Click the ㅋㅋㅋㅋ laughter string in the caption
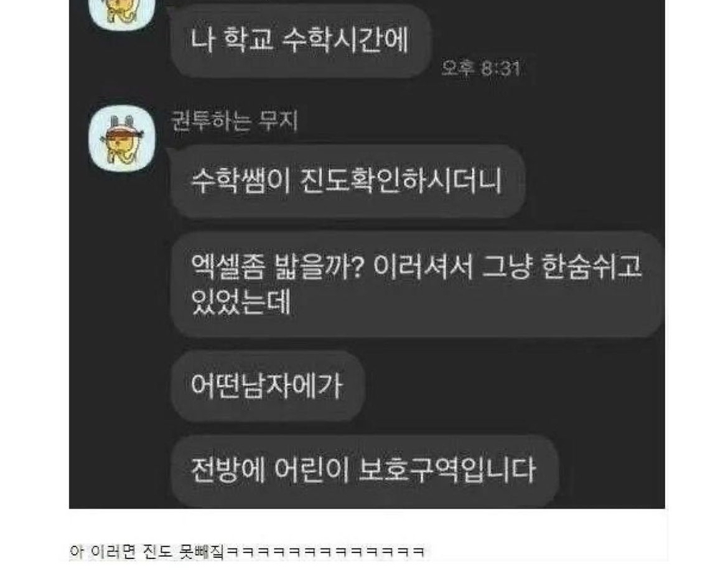This screenshot has width=728, height=574. click(x=325, y=552)
